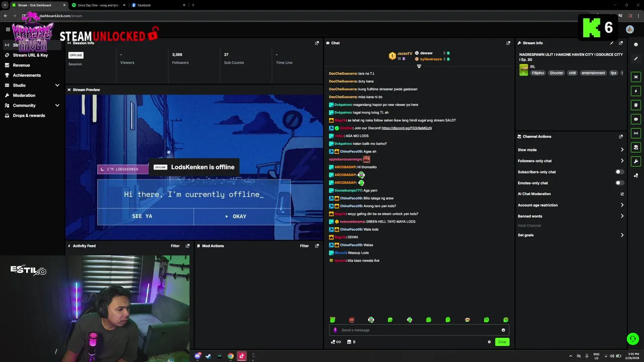Open Banned words settings
Image resolution: width=644 pixels, height=362 pixels.
571,216
